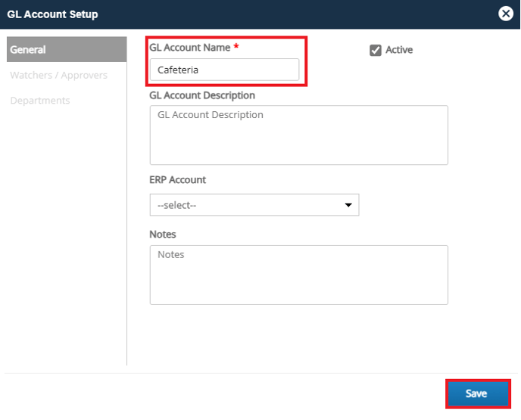Select the General tab

click(x=67, y=49)
